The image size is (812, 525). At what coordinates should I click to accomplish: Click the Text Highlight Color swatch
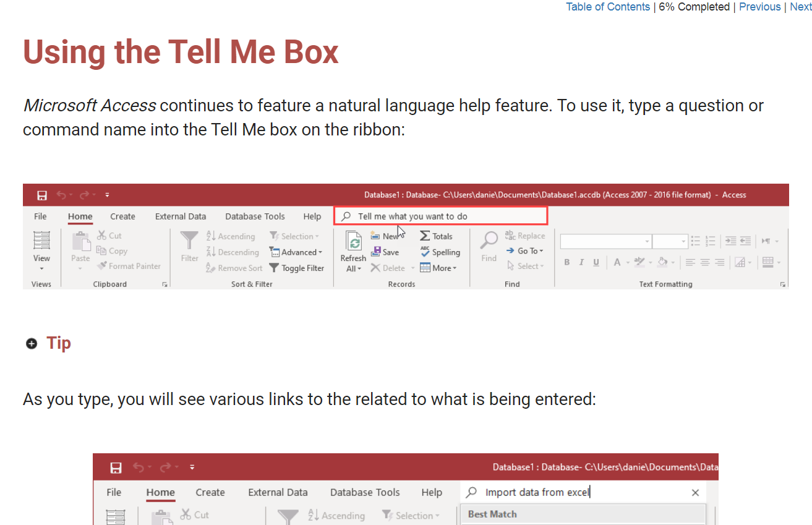click(639, 263)
